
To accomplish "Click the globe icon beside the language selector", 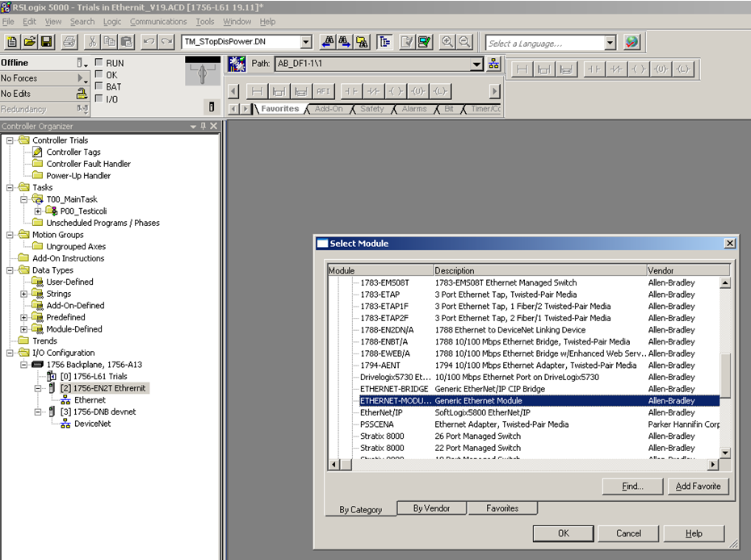I will (631, 42).
